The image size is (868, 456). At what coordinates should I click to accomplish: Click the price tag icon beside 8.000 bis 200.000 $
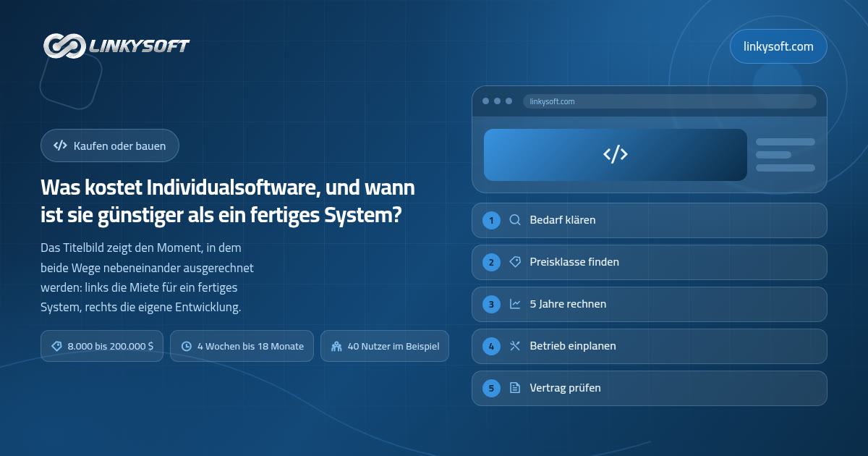56,346
